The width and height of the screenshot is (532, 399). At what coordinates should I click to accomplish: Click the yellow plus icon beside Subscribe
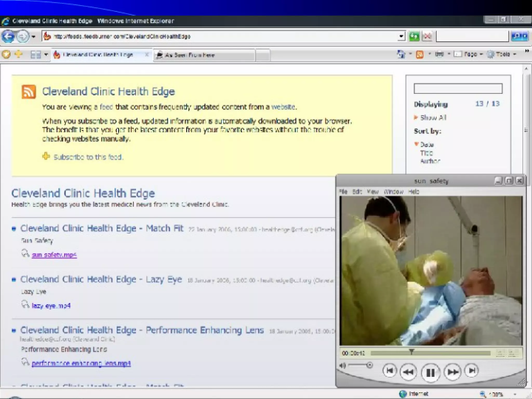(x=46, y=156)
